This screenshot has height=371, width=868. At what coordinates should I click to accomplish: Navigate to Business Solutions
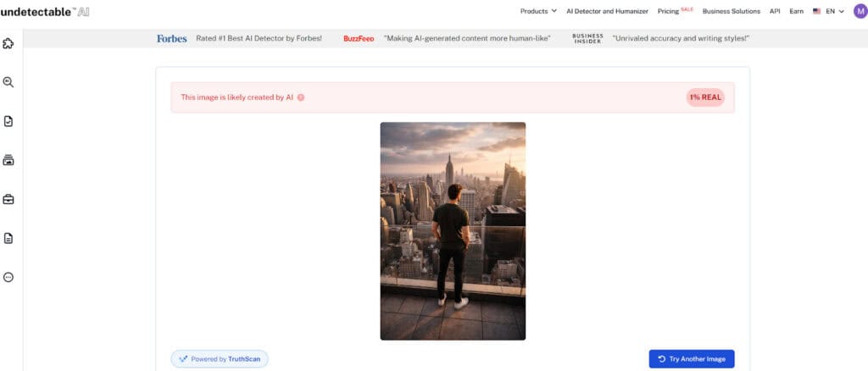[x=732, y=11]
